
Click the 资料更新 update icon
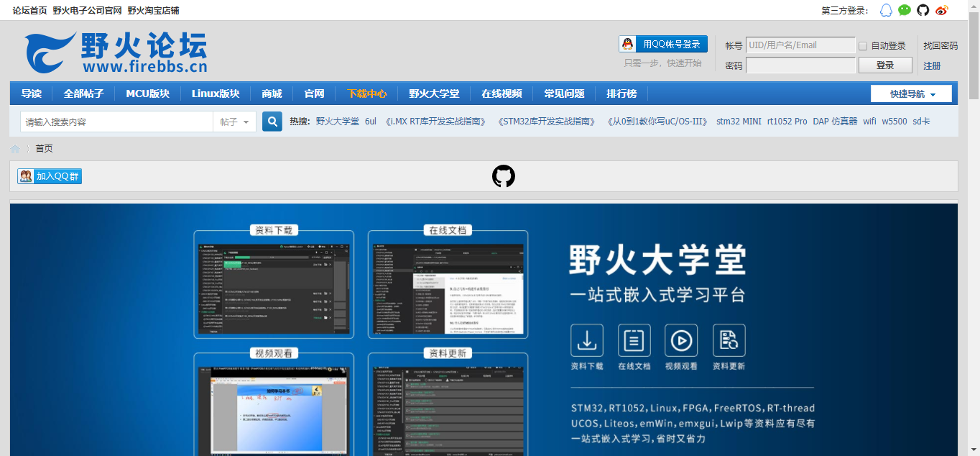[729, 340]
